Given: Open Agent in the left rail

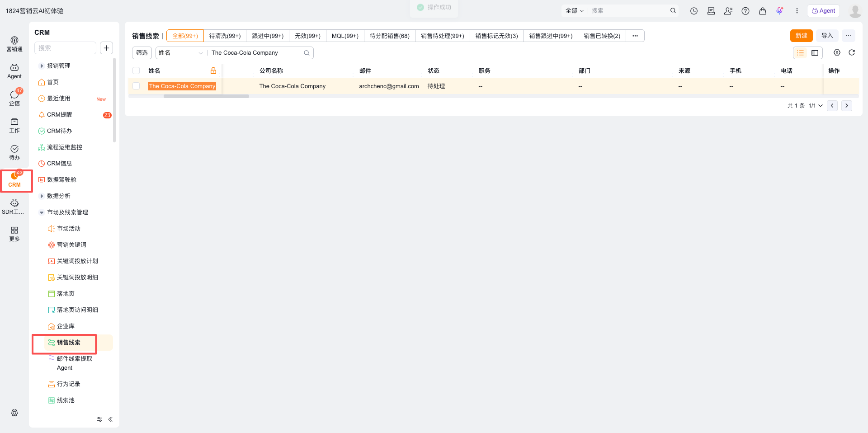Looking at the screenshot, I should click(14, 71).
